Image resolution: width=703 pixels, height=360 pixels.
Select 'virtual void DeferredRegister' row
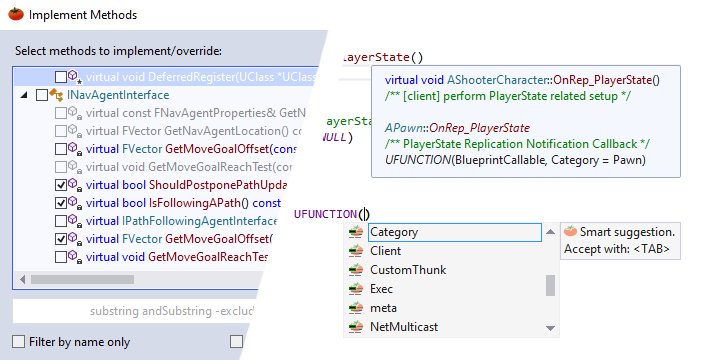tap(166, 77)
